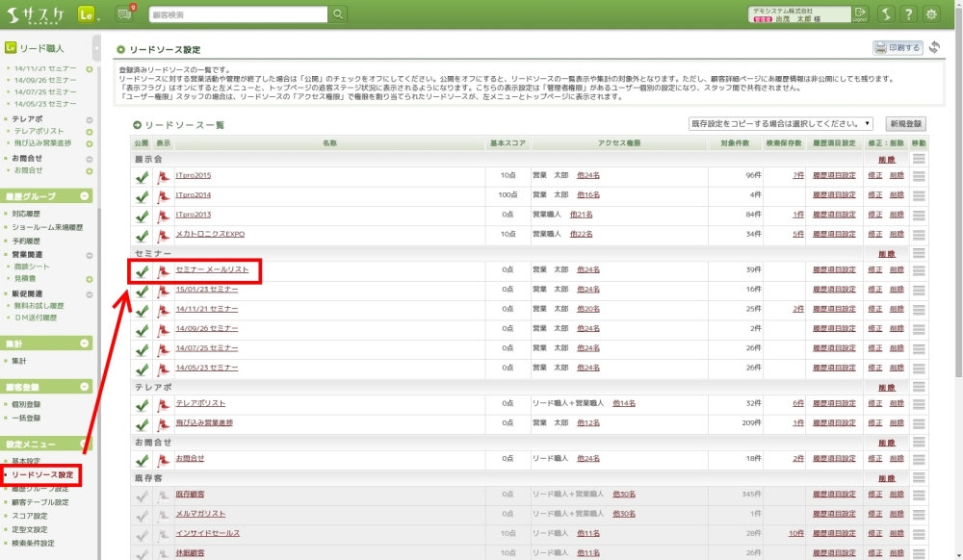This screenshot has height=560, width=963.
Task: Open the notification message icon with badge
Action: click(124, 14)
